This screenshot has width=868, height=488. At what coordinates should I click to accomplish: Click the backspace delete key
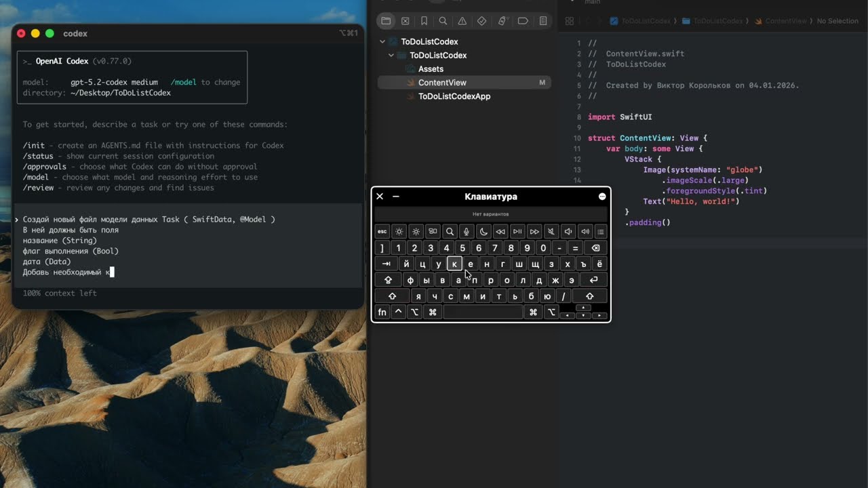pos(595,248)
